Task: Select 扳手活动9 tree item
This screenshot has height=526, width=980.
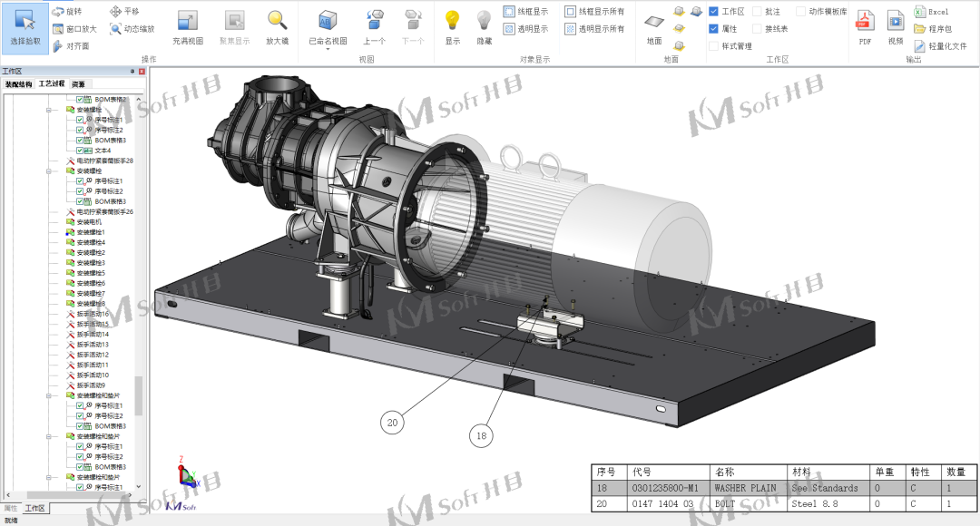Action: [x=91, y=385]
